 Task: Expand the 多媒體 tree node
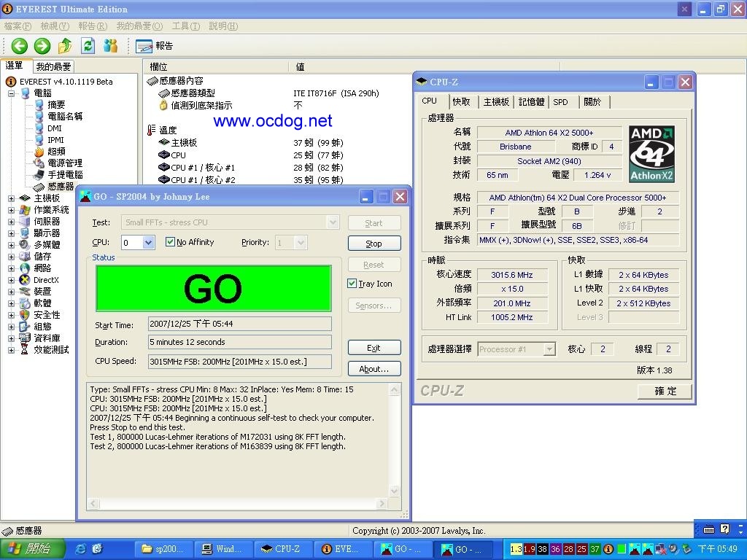[x=11, y=245]
